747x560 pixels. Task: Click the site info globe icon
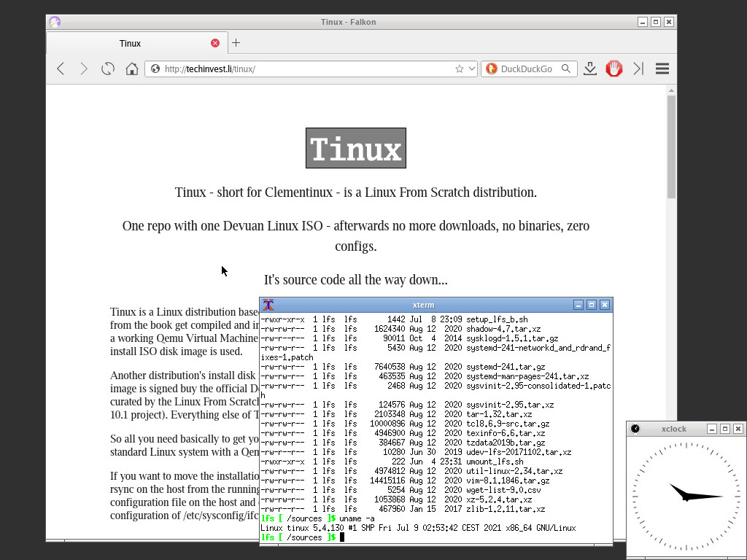154,69
